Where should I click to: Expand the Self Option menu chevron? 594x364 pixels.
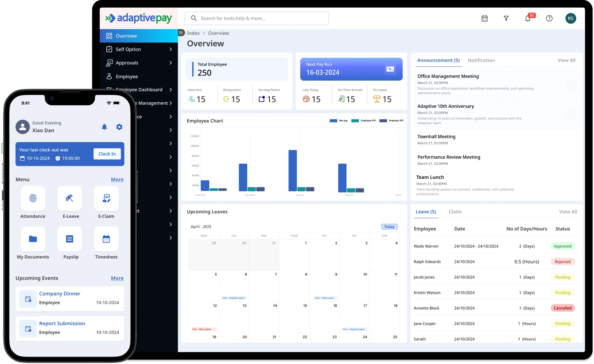171,49
